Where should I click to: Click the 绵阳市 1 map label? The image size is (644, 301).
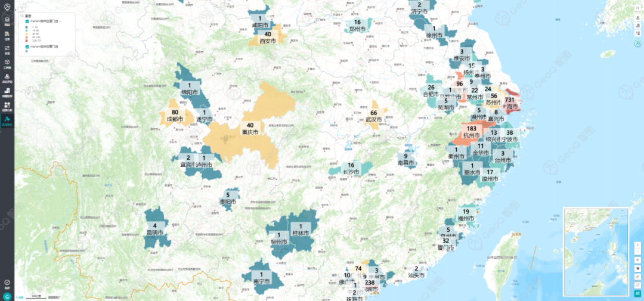(x=190, y=88)
